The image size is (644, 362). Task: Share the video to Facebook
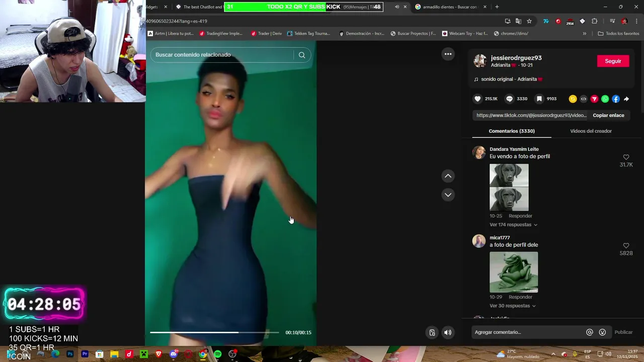pos(616,99)
